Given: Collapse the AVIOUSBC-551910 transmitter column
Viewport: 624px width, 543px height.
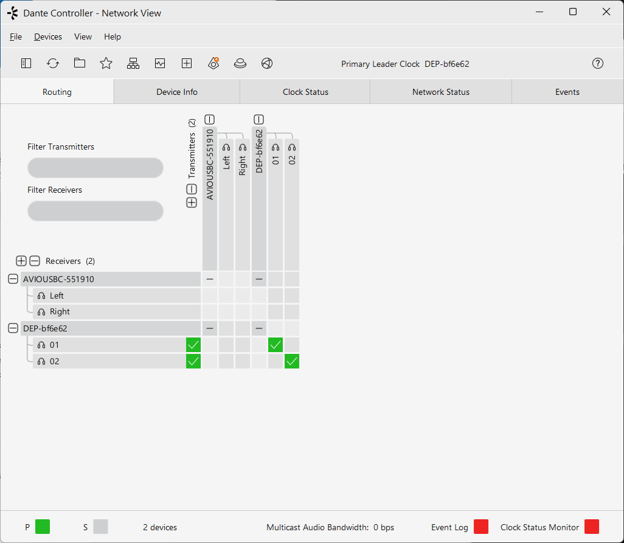Looking at the screenshot, I should (x=210, y=119).
